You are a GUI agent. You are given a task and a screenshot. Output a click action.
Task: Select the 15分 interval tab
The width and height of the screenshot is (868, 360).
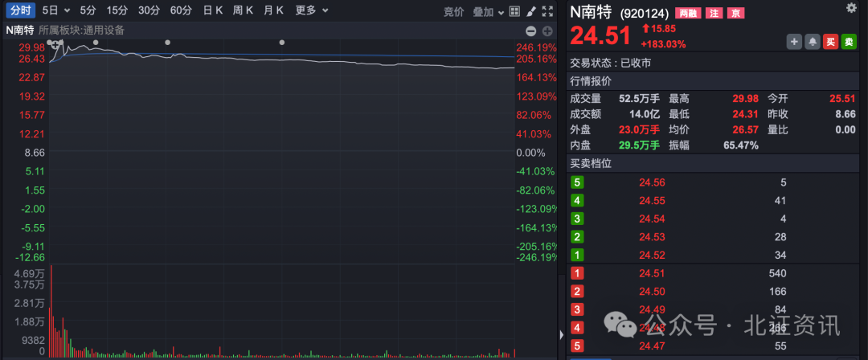(x=117, y=10)
